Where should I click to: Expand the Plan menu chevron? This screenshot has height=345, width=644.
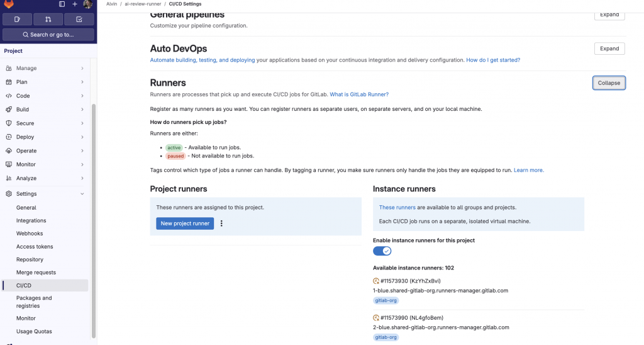tap(82, 82)
